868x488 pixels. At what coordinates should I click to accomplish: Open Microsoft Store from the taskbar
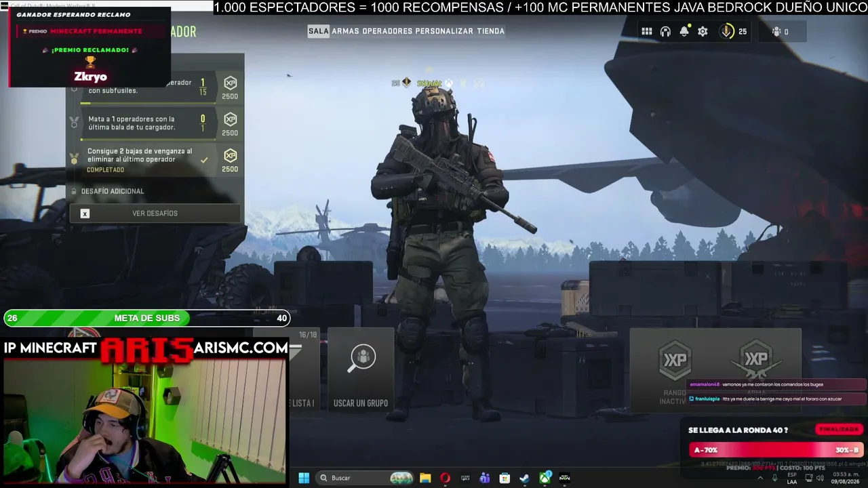point(505,478)
